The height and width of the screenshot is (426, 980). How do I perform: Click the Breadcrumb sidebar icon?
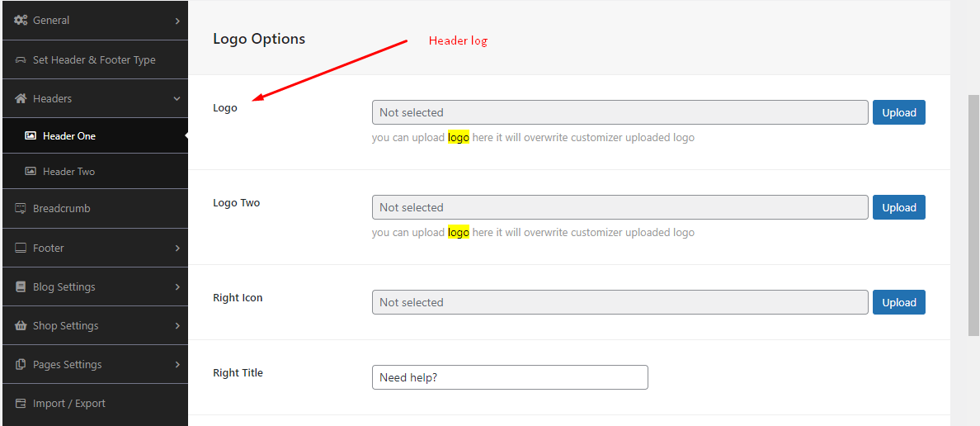21,209
